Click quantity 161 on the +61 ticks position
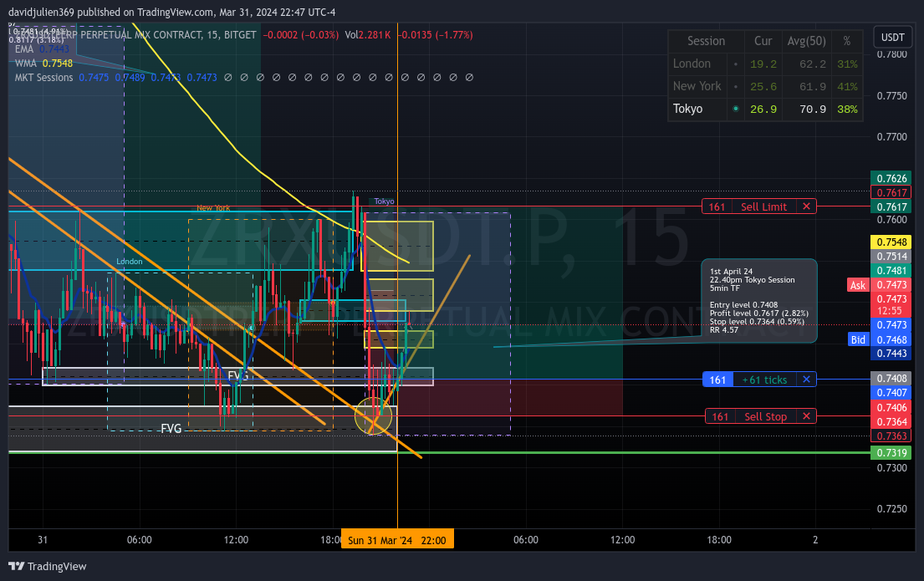This screenshot has width=924, height=581. pyautogui.click(x=717, y=380)
